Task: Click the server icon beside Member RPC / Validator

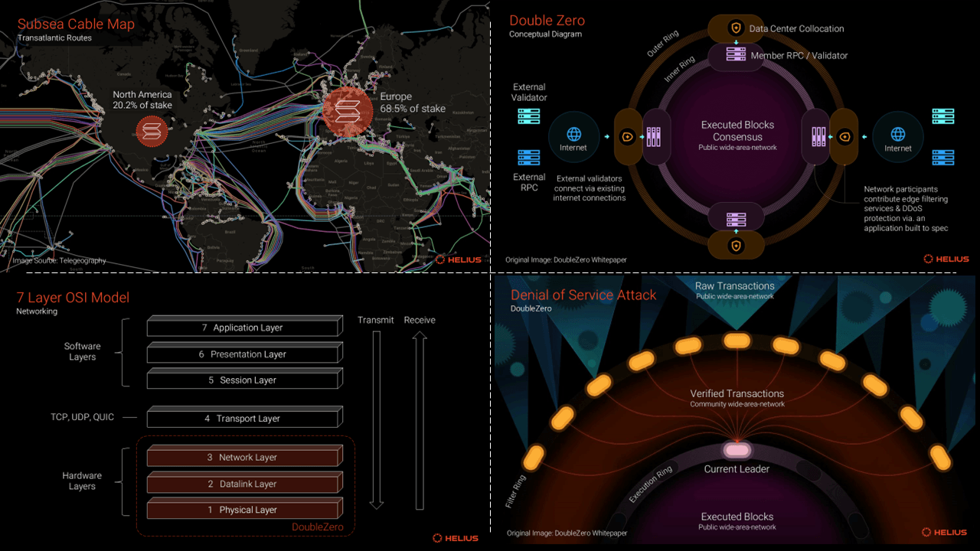Action: point(736,55)
